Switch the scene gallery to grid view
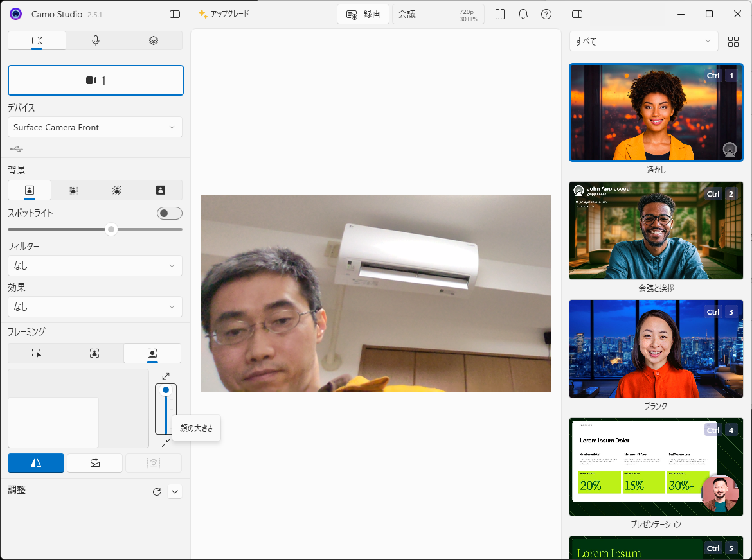This screenshot has width=752, height=560. coord(733,42)
